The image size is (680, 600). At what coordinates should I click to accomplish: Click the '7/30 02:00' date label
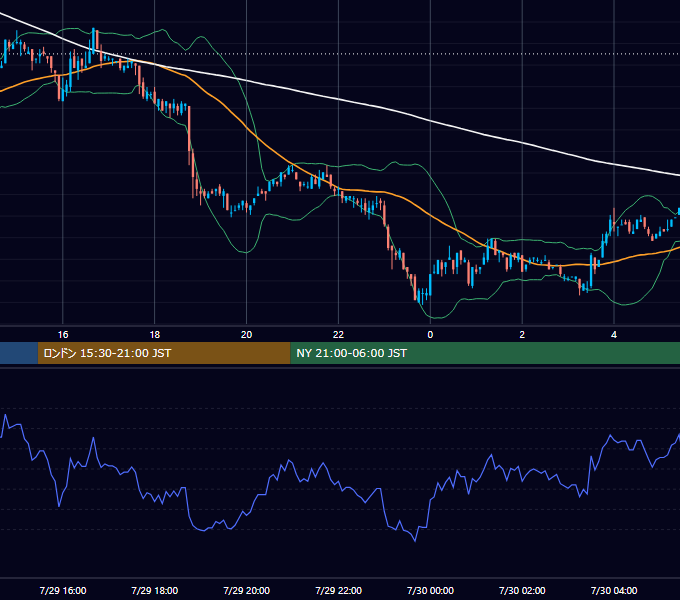click(522, 590)
